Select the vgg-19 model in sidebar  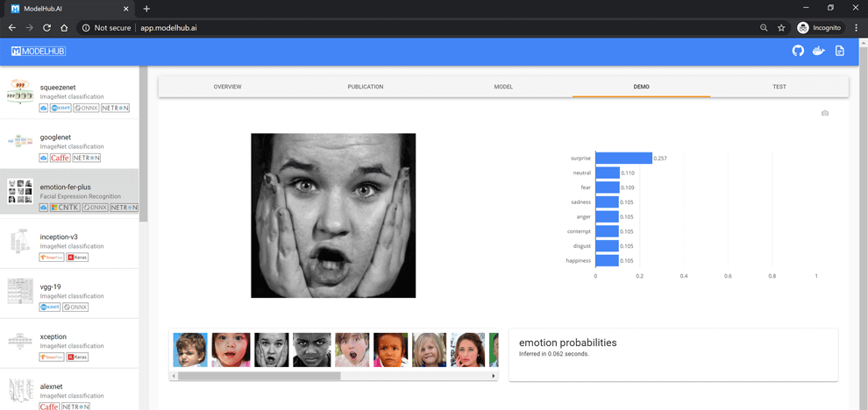pyautogui.click(x=69, y=293)
